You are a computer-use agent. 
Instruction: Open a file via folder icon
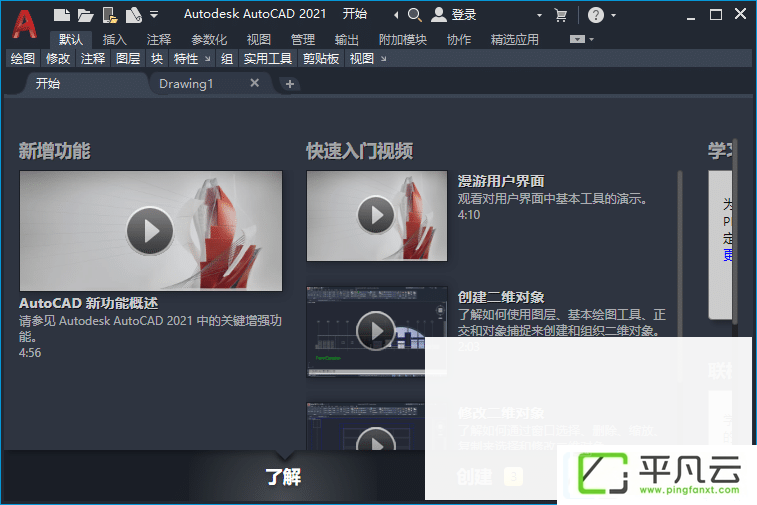(x=85, y=15)
